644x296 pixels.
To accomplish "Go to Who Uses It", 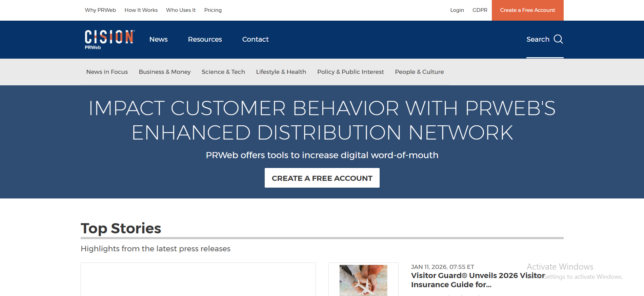I will [x=181, y=10].
